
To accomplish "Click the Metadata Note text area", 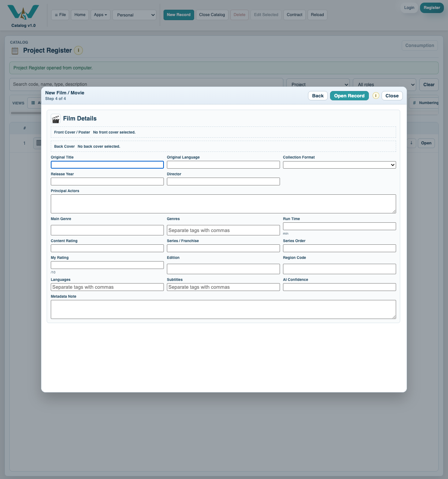I will tap(223, 310).
